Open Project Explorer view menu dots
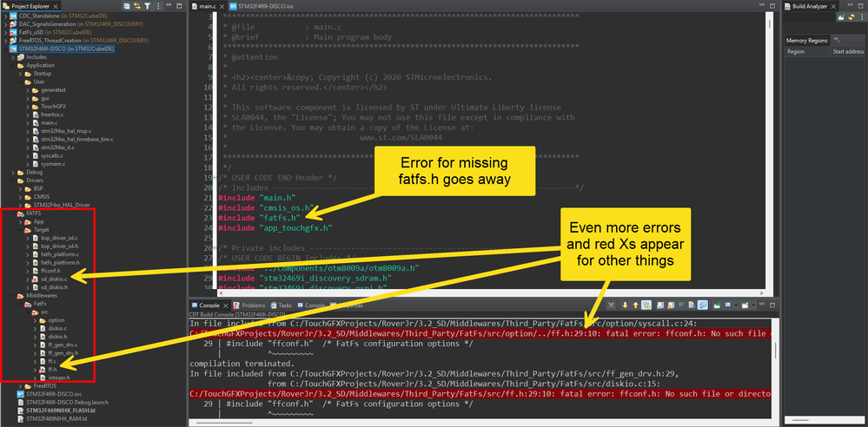Viewport: 868px width, 427px height. point(158,7)
